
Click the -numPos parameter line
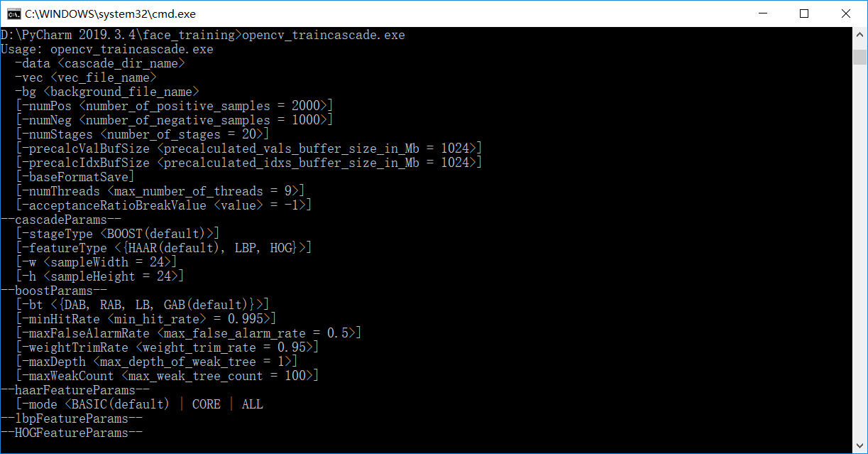174,106
